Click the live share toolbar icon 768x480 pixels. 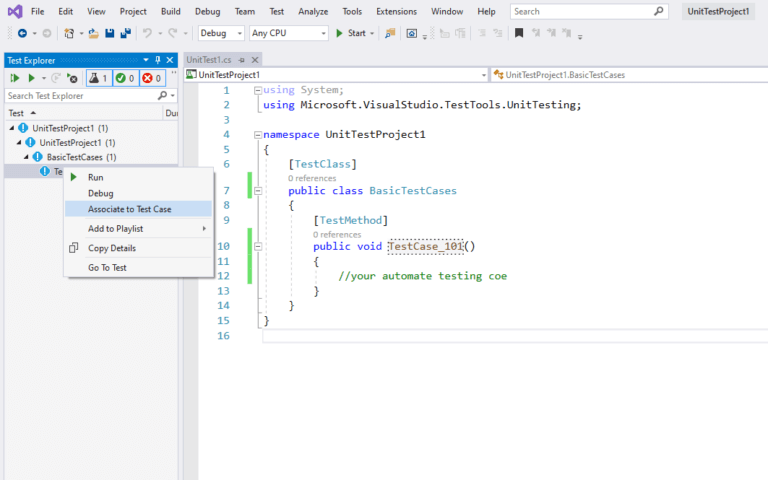[x=412, y=33]
